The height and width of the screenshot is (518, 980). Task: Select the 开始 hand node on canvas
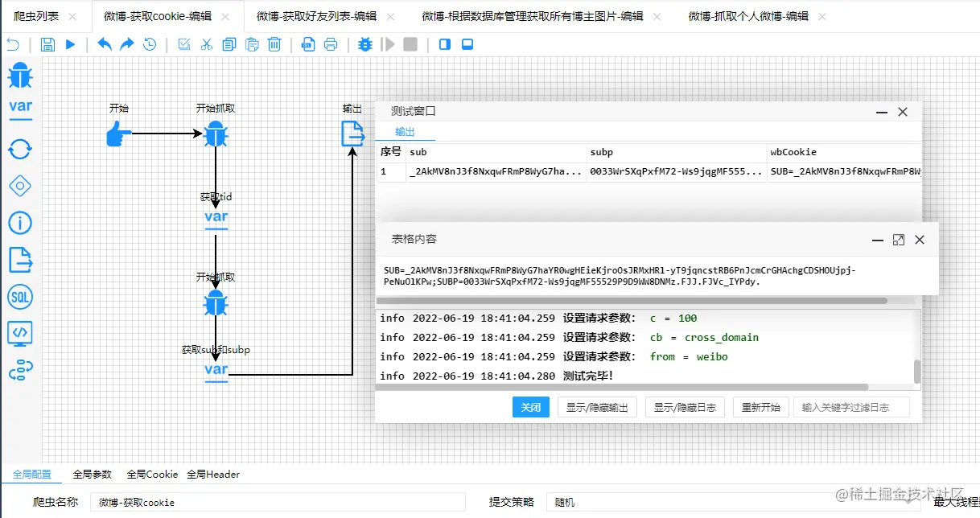point(118,134)
